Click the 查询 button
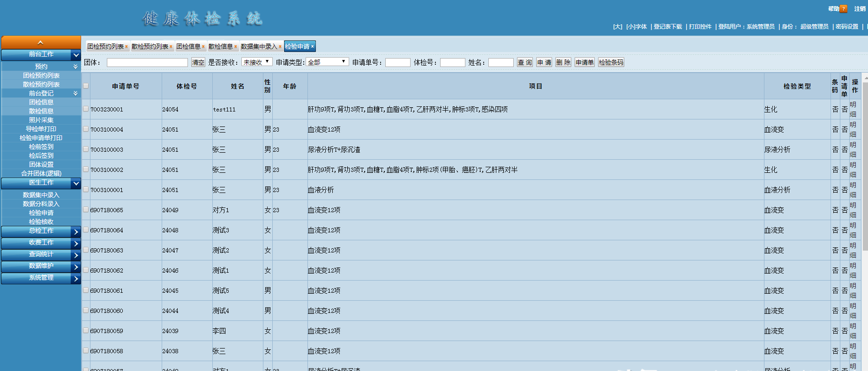The width and height of the screenshot is (868, 371). 524,62
